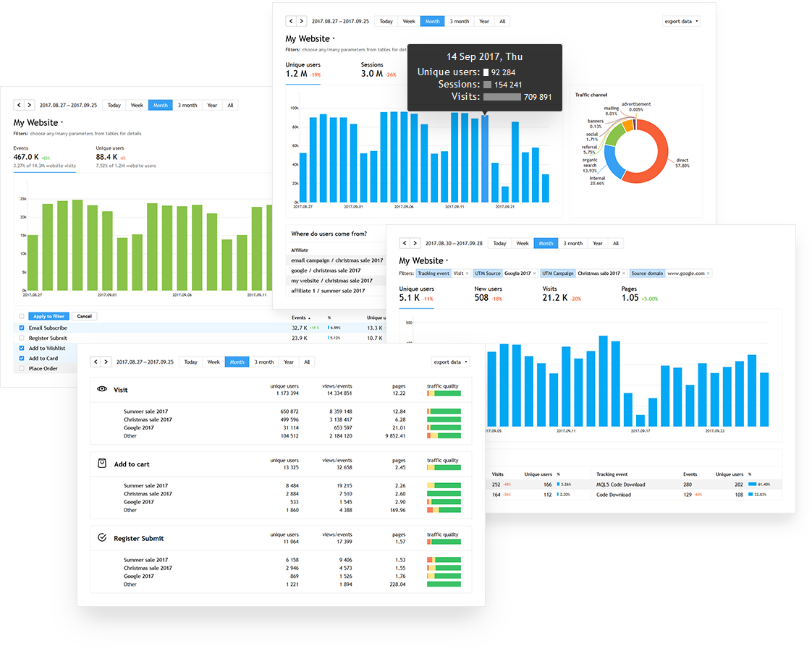The image size is (812, 648).
Task: Click Google 2017 under Register Submit section
Action: (138, 576)
